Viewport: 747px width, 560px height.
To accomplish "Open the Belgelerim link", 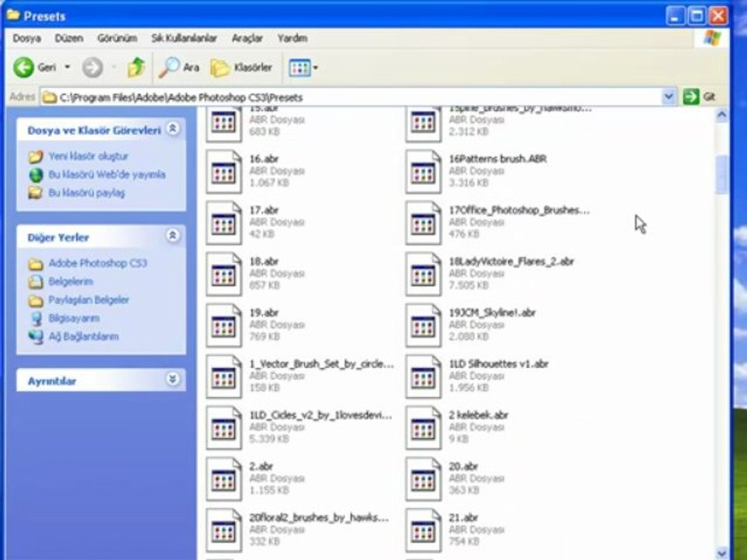I will tap(71, 282).
